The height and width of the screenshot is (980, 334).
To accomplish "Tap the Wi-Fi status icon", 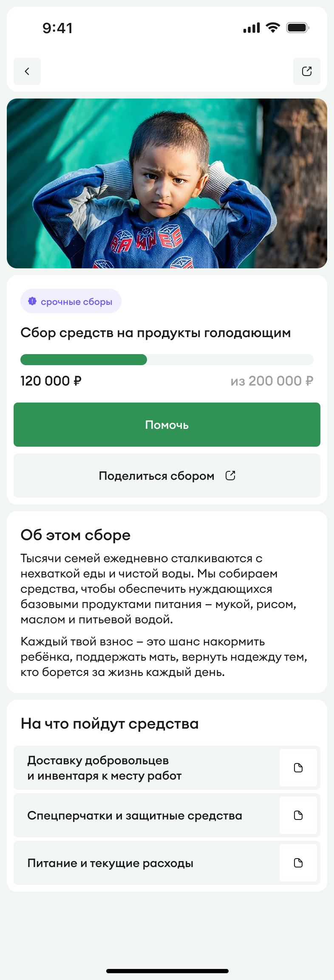I will coord(273,28).
